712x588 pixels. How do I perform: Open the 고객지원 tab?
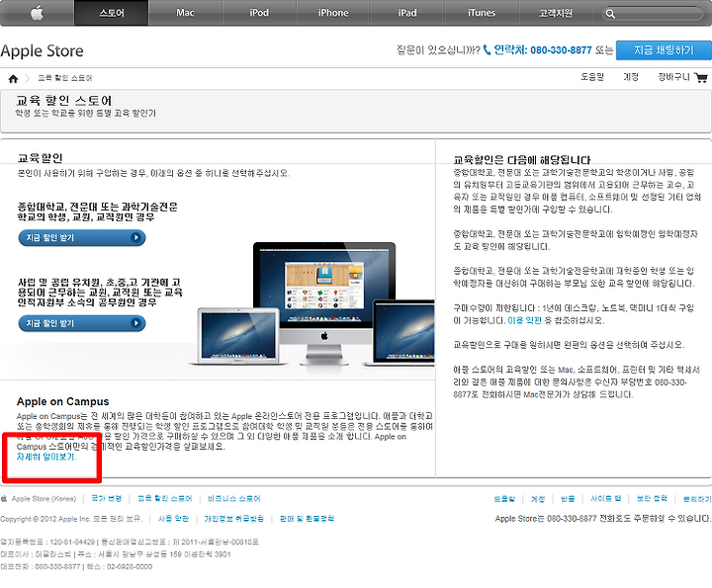[556, 13]
